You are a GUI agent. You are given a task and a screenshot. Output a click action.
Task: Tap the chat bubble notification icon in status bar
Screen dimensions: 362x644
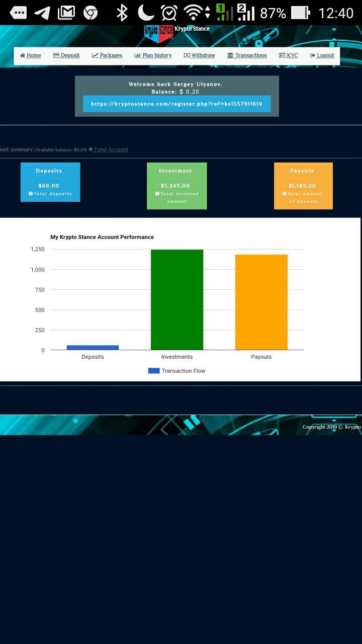[x=18, y=13]
